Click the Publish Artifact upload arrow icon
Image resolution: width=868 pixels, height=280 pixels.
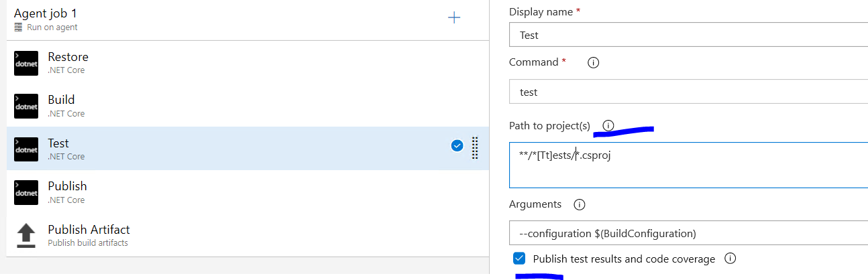(x=26, y=235)
